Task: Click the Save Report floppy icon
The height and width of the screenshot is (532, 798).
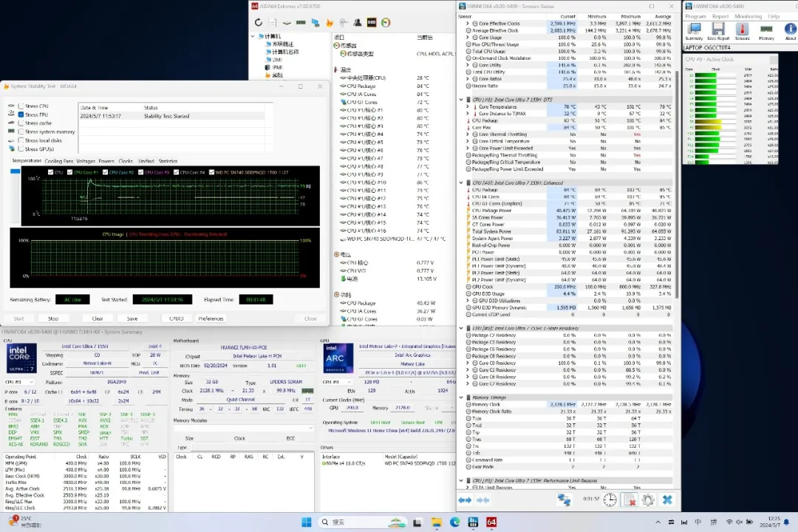Action: pos(717,30)
